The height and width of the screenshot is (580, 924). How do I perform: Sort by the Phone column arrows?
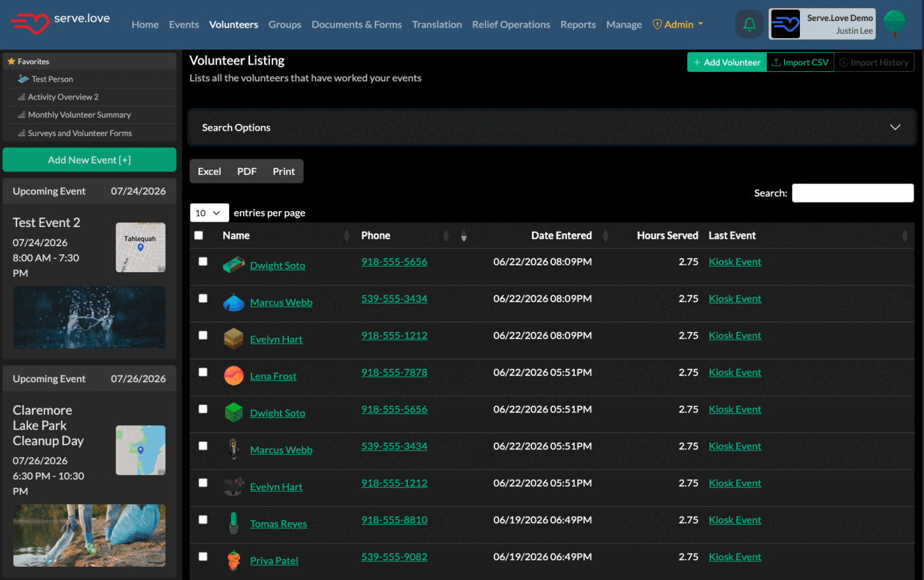(x=446, y=236)
